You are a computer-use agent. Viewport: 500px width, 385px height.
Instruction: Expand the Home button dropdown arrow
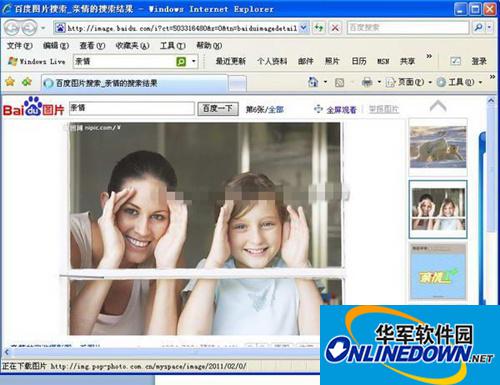click(x=325, y=82)
